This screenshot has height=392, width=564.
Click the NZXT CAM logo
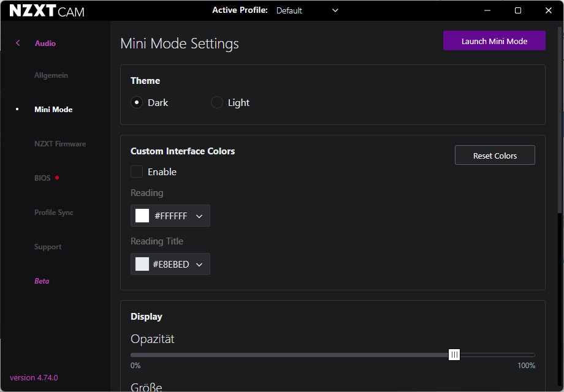[x=47, y=11]
